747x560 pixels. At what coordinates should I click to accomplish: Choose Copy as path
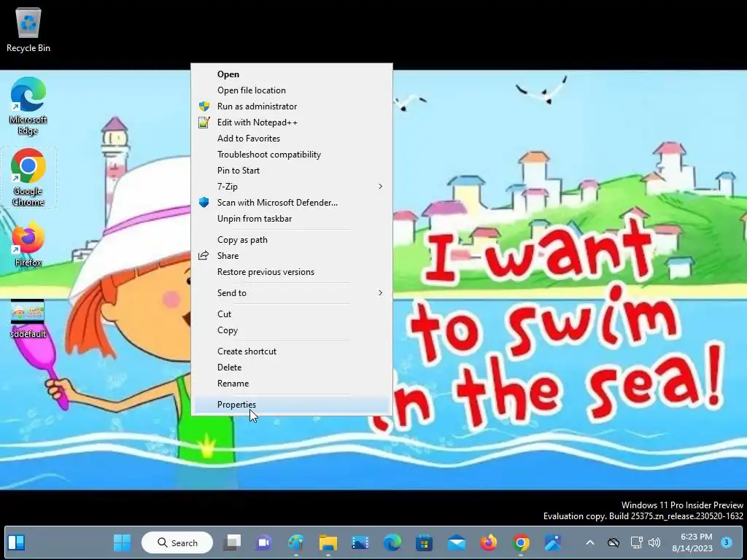(292, 240)
